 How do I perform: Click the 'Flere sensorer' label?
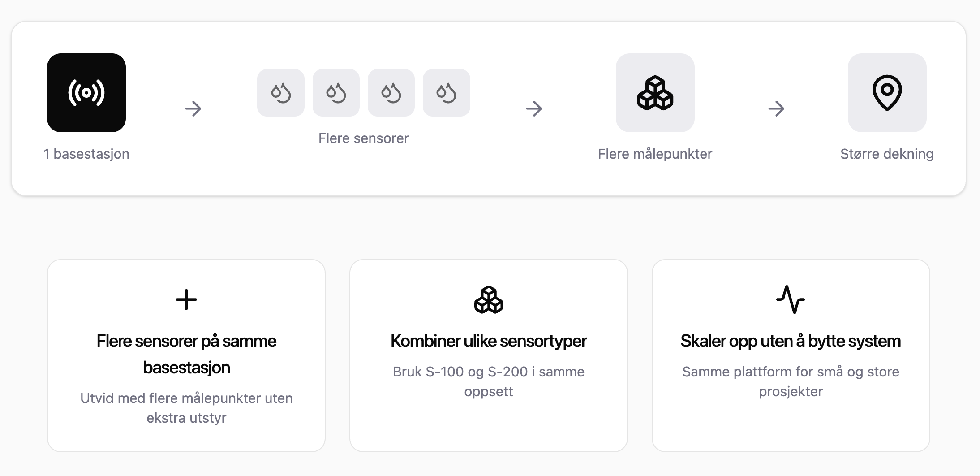point(364,138)
